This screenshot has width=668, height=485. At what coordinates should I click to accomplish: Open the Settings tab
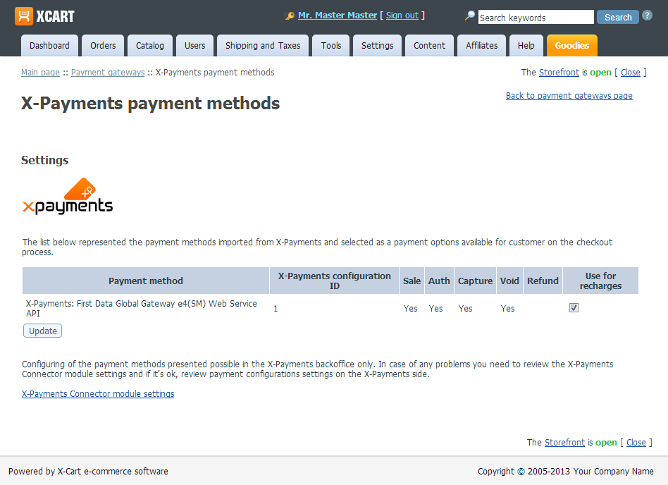point(377,46)
